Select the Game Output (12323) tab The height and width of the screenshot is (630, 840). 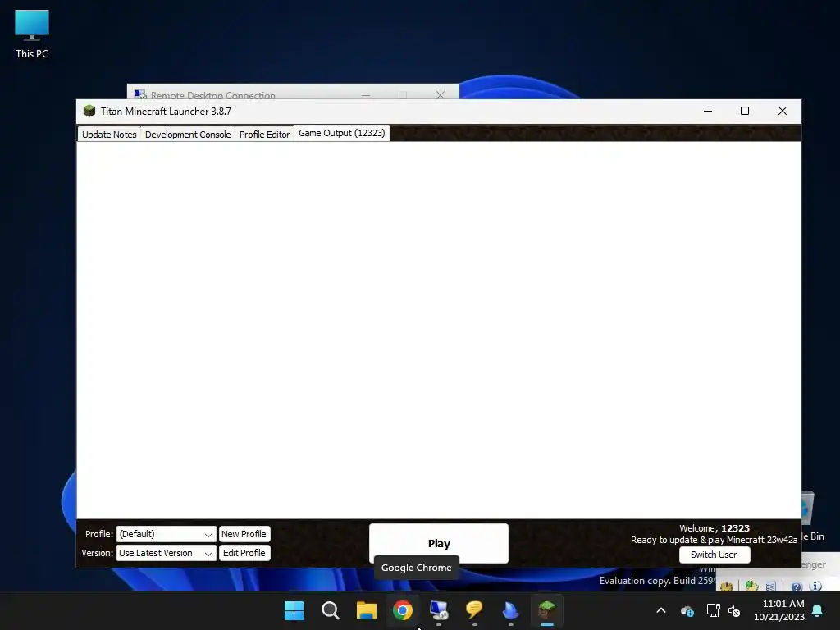tap(342, 134)
